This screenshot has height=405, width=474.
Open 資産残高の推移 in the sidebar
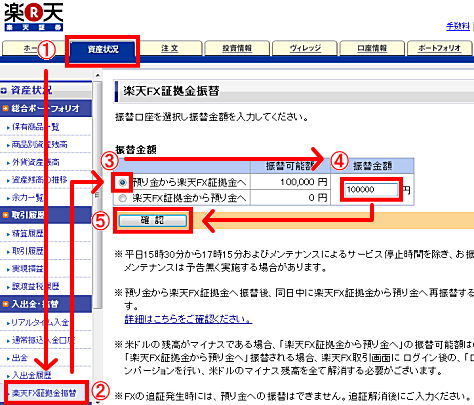[39, 180]
